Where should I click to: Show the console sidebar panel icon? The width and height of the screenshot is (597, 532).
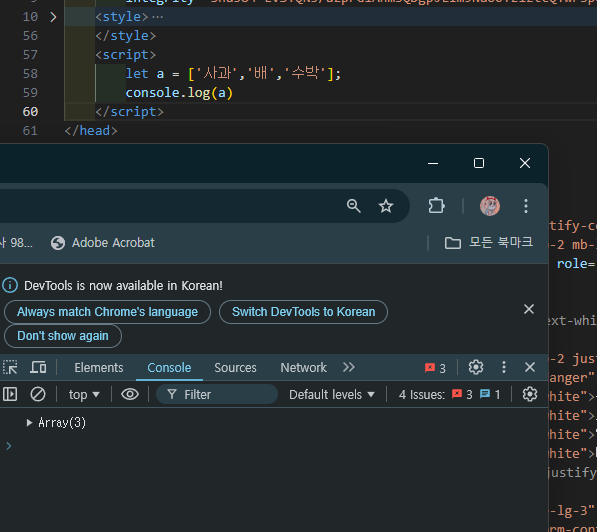10,394
